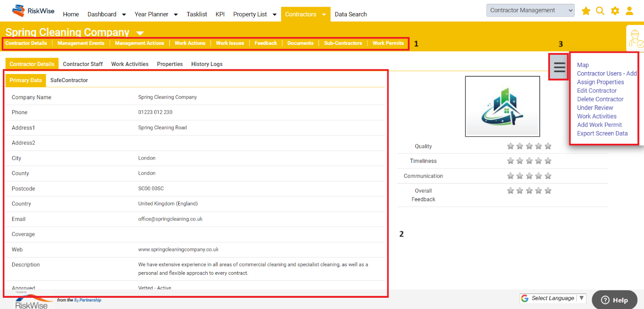
Task: Click the Help question mark button
Action: click(614, 300)
